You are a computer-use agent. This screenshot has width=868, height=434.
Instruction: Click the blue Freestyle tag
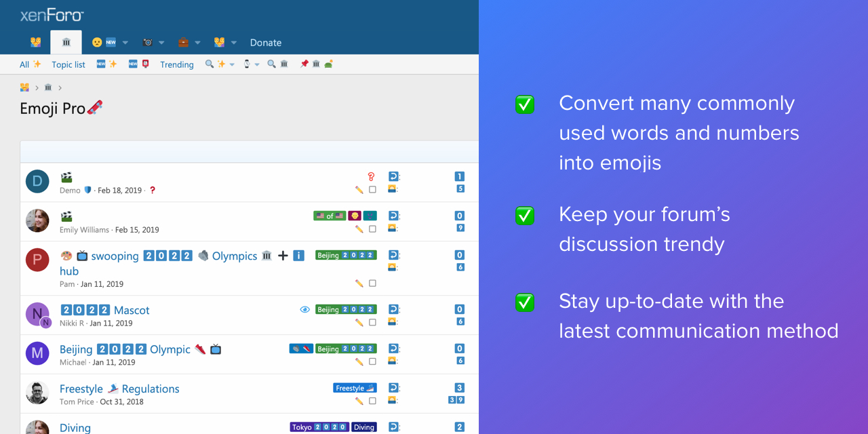coord(355,388)
